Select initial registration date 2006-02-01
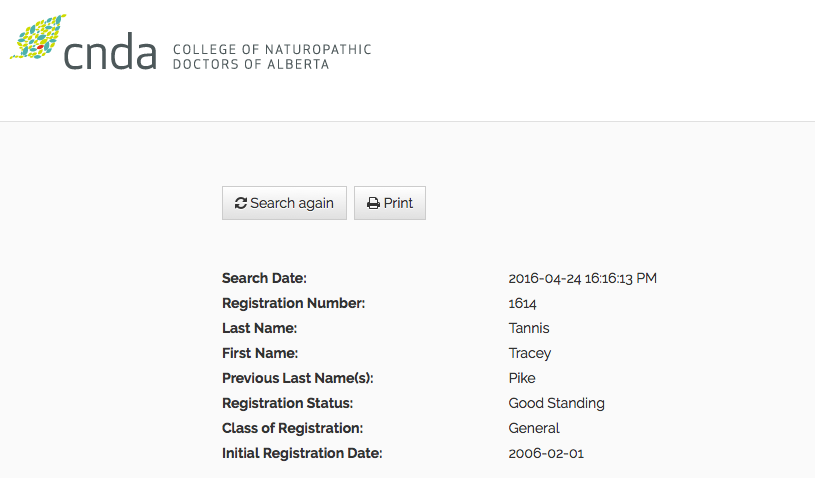Viewport: 815px width, 478px height. coord(546,453)
